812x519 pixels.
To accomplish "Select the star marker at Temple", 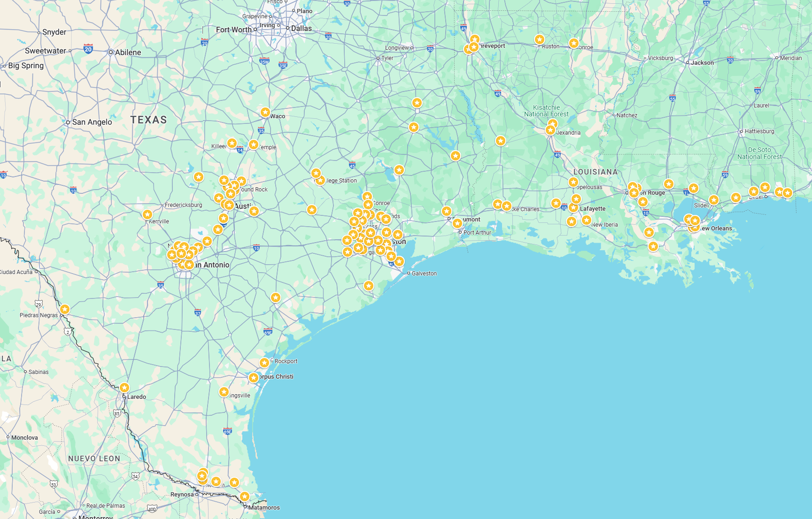I will (x=254, y=145).
